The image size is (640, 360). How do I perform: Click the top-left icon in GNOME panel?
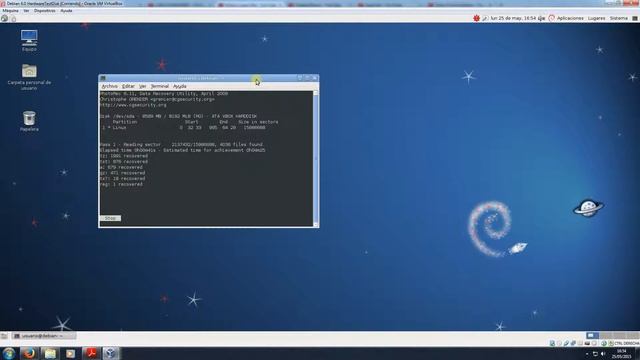[x=4, y=18]
